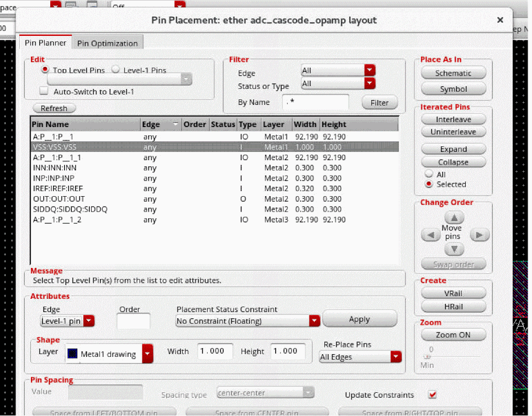532x416 pixels.
Task: Click the Apply button
Action: tap(359, 319)
